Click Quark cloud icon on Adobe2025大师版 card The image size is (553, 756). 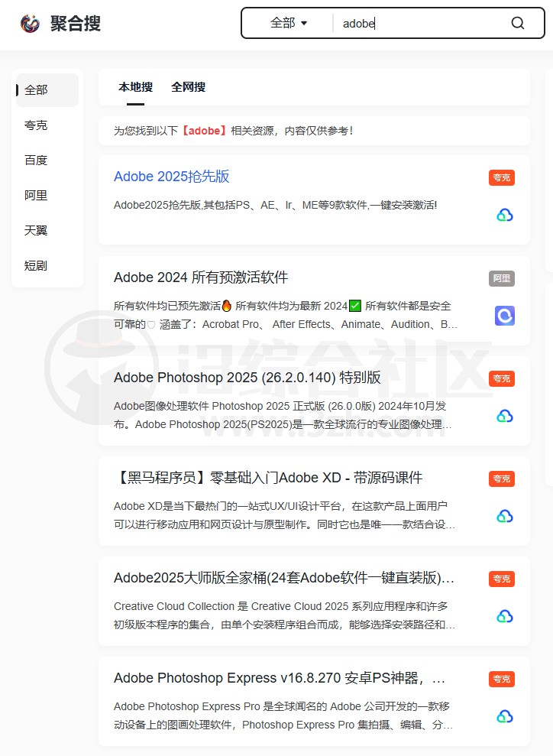tap(504, 616)
